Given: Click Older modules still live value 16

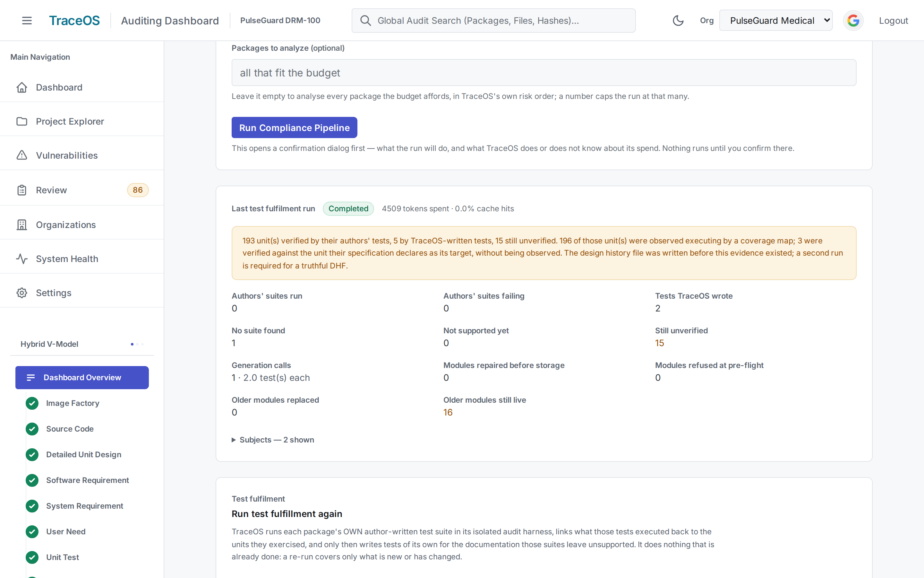Looking at the screenshot, I should pyautogui.click(x=448, y=413).
